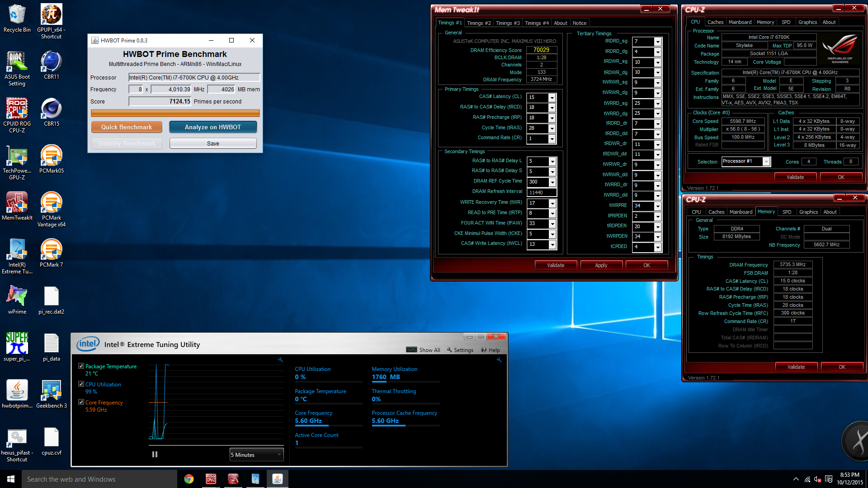This screenshot has width=868, height=488.
Task: Open the CBR15 desktop icon
Action: [x=51, y=112]
